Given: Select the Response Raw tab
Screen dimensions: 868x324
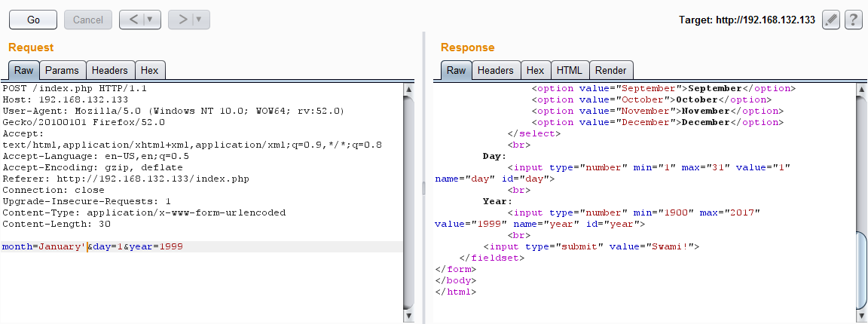Looking at the screenshot, I should click(x=456, y=70).
